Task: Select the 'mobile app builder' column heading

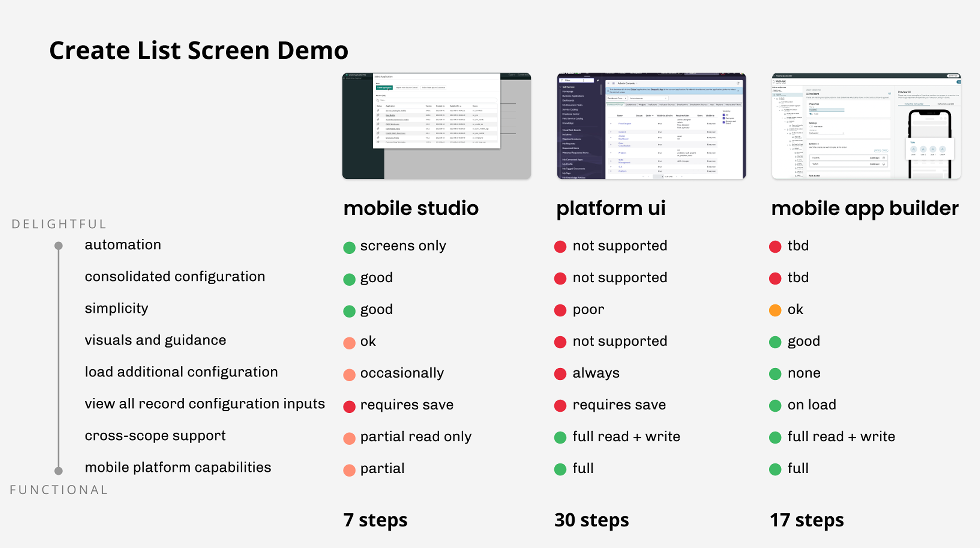Action: pos(865,209)
